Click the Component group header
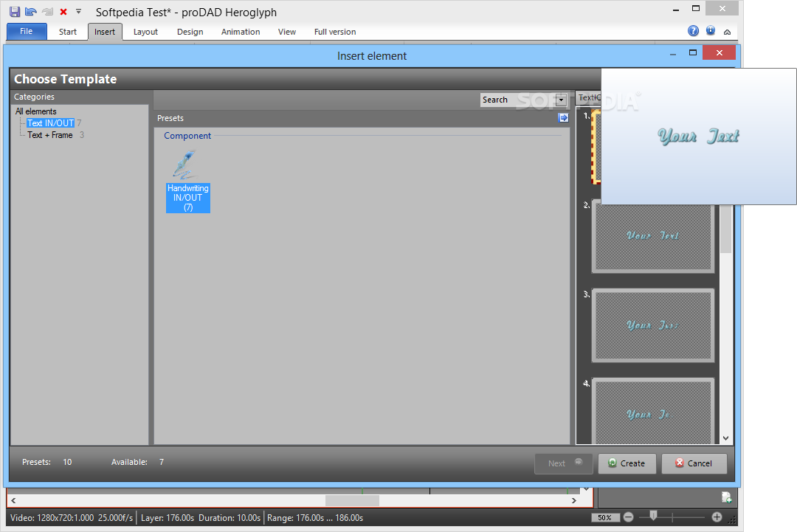Viewport: 797px width, 532px height. coord(187,136)
